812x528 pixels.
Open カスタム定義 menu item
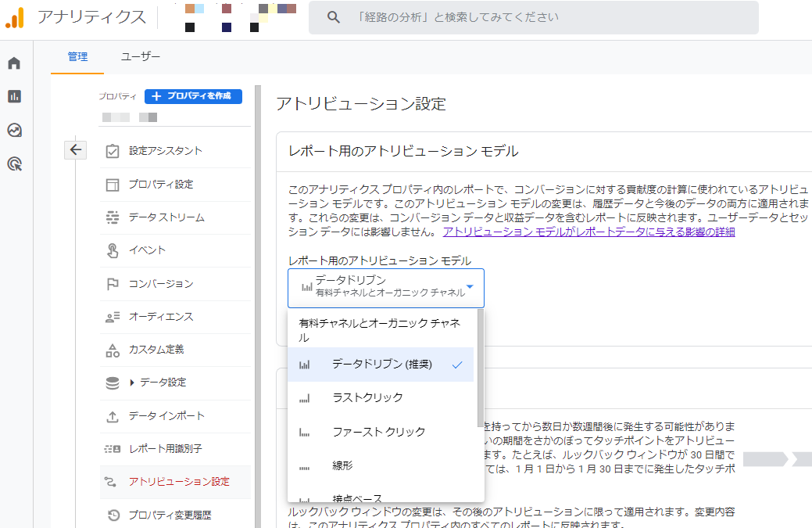coord(175,350)
